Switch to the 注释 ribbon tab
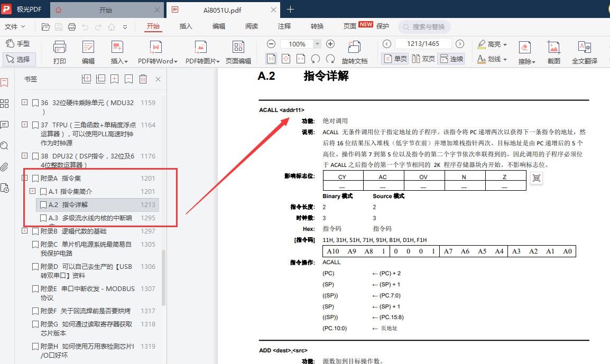The image size is (610, 364). (284, 26)
